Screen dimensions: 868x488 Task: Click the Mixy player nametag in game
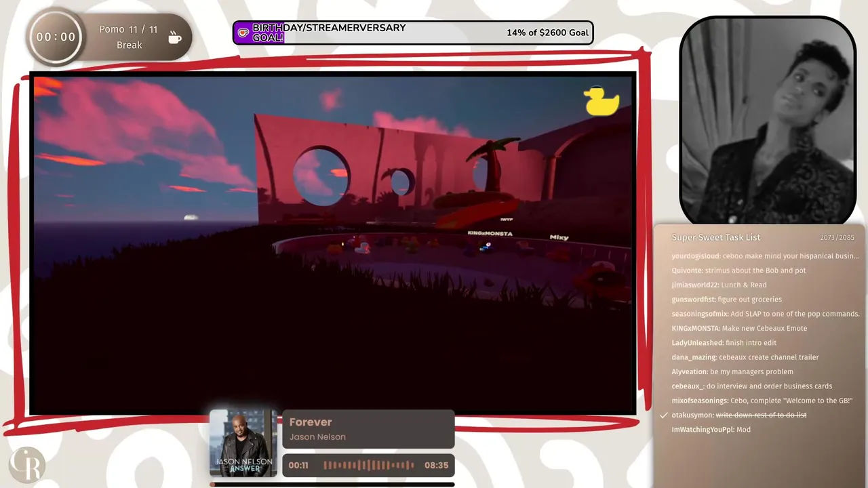(559, 237)
